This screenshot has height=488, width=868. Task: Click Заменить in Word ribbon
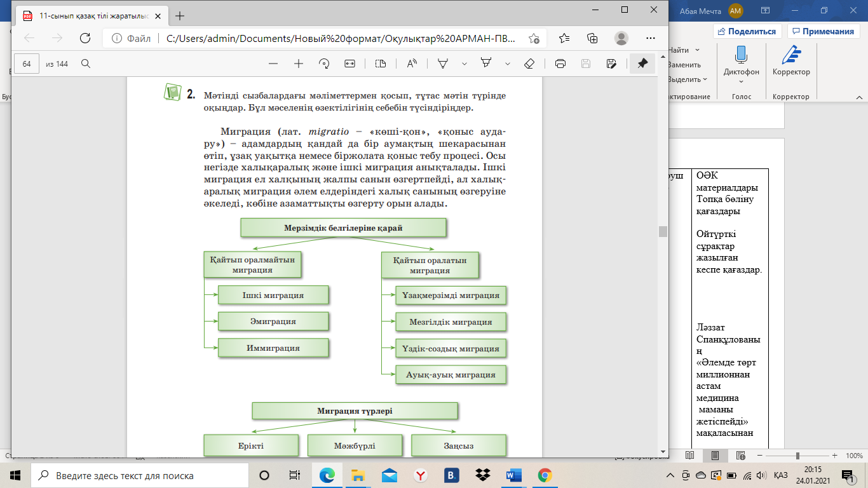(x=684, y=65)
